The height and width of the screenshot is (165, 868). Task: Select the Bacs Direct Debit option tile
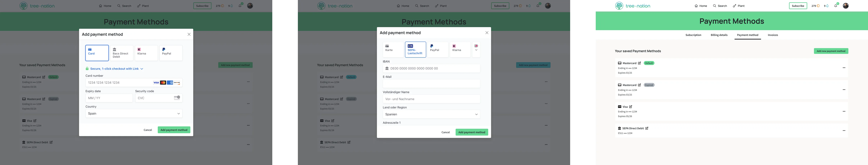tap(122, 53)
